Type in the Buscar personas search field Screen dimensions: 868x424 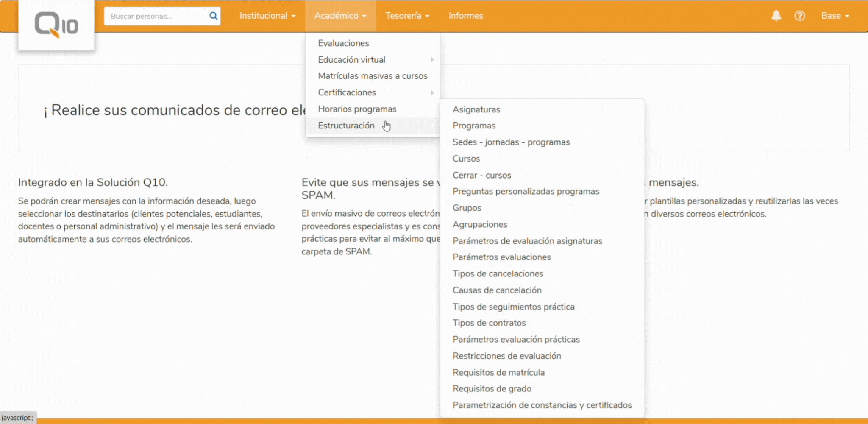click(x=156, y=16)
